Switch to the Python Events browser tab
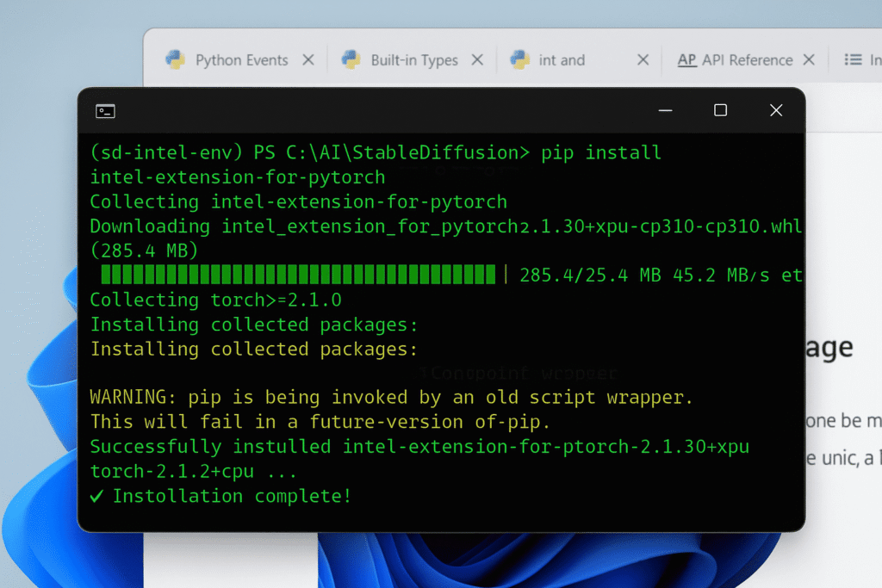 pos(241,60)
